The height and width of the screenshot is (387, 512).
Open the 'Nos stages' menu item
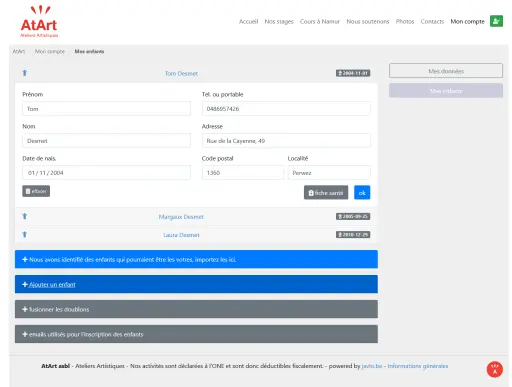pyautogui.click(x=279, y=21)
